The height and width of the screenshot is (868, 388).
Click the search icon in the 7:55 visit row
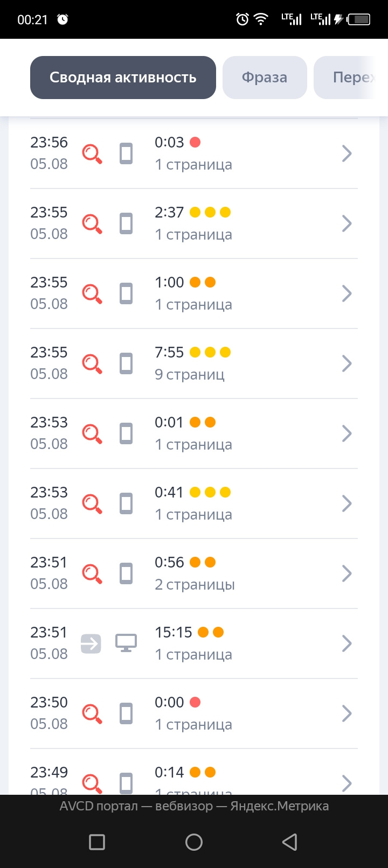coord(92,363)
